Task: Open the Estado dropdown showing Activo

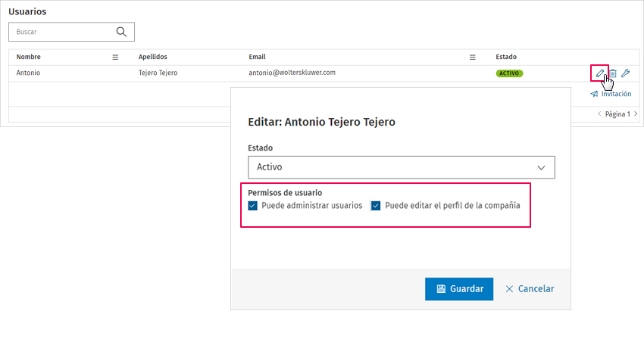Action: 402,167
